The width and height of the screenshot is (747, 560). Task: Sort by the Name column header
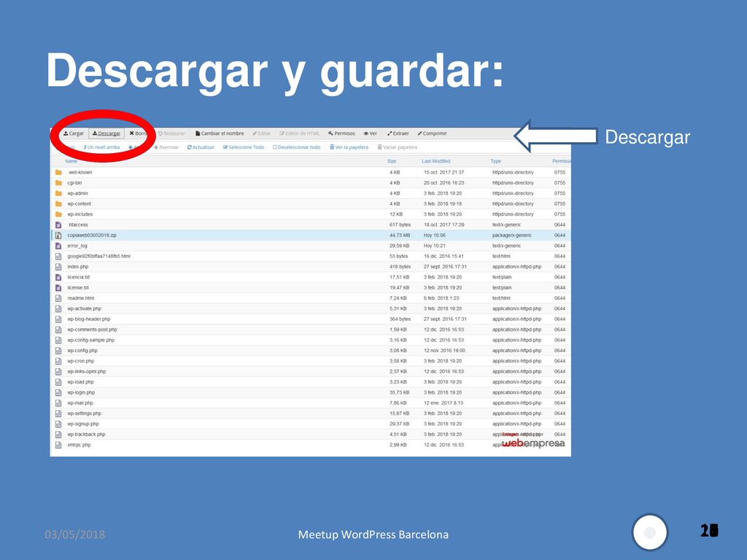(71, 161)
